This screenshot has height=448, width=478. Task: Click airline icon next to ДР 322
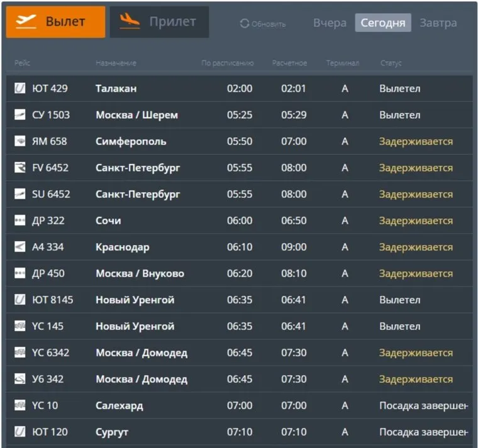tap(20, 221)
